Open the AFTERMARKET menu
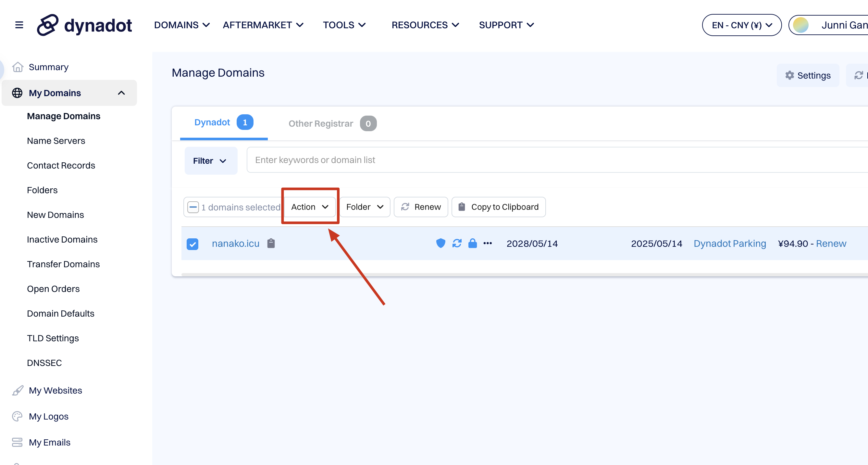This screenshot has width=868, height=465. tap(263, 25)
